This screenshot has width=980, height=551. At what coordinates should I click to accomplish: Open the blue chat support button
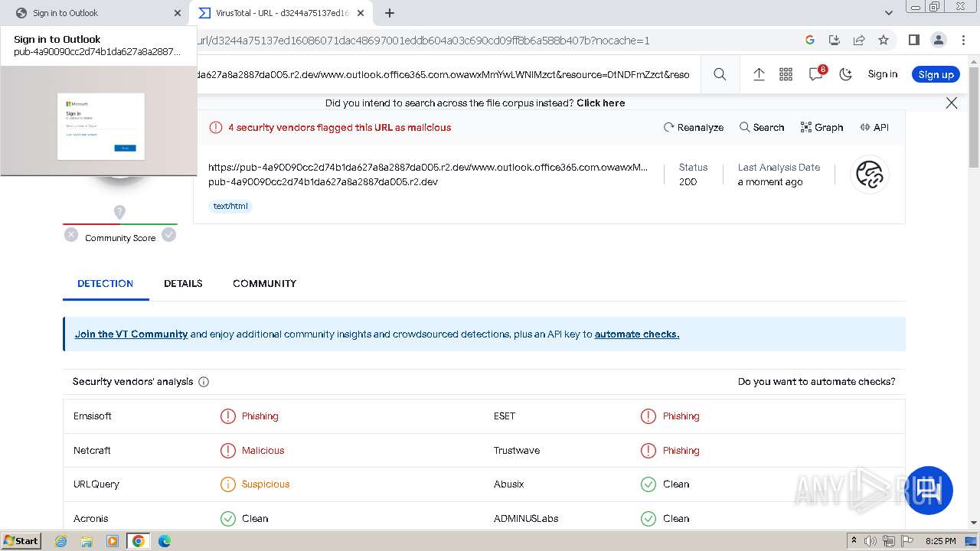coord(929,490)
